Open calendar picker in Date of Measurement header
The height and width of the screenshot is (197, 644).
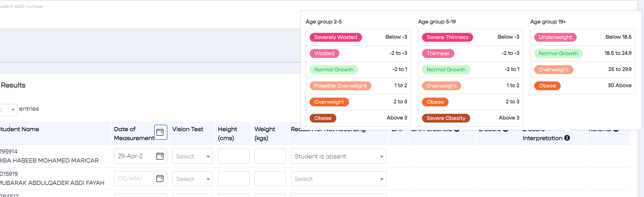(x=160, y=132)
